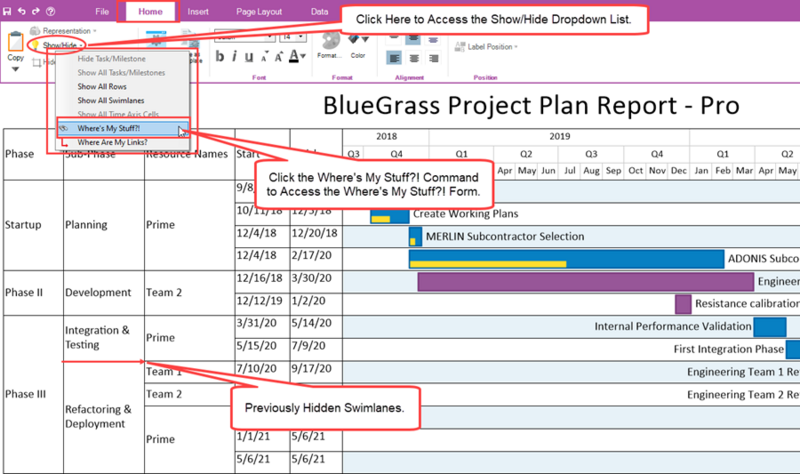The width and height of the screenshot is (800, 474).
Task: Click the Save icon in quick access toolbar
Action: (x=7, y=11)
